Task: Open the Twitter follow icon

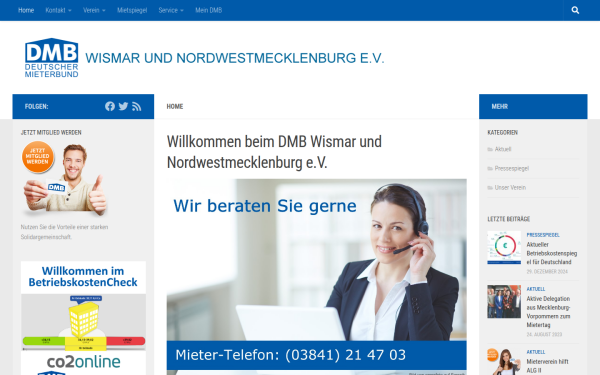Action: tap(123, 106)
